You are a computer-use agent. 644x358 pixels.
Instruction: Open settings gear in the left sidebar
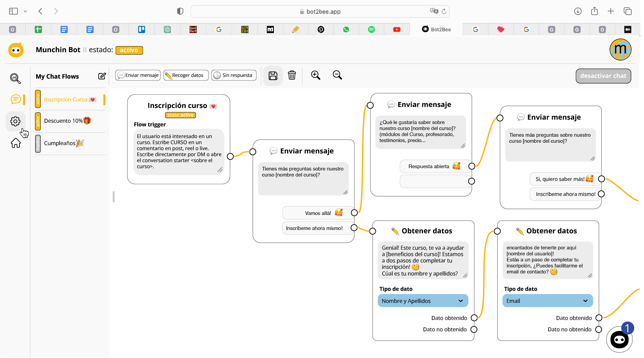tap(15, 121)
